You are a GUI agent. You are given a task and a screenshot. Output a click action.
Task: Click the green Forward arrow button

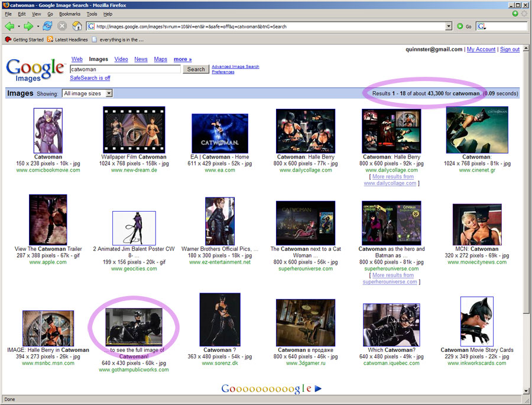[x=28, y=26]
